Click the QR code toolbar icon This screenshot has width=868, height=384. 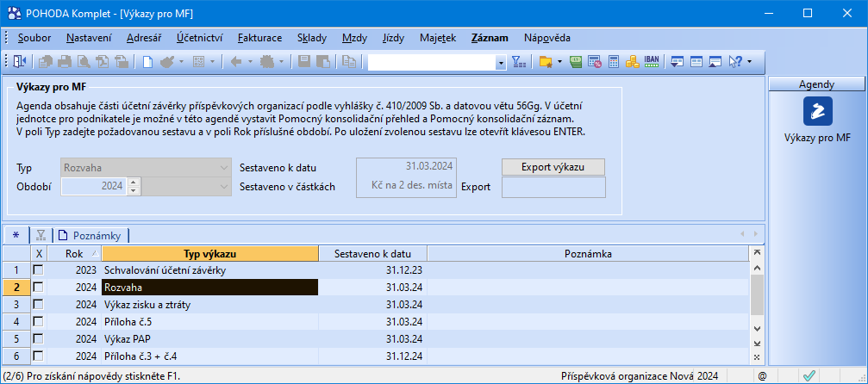point(199,62)
